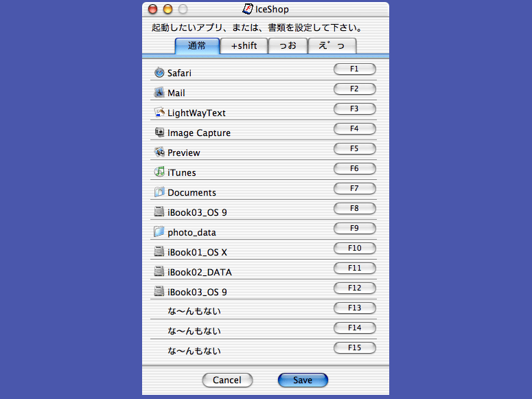Viewport: 532px width, 399px height.
Task: Select the Image Capture entry text
Action: click(x=199, y=133)
